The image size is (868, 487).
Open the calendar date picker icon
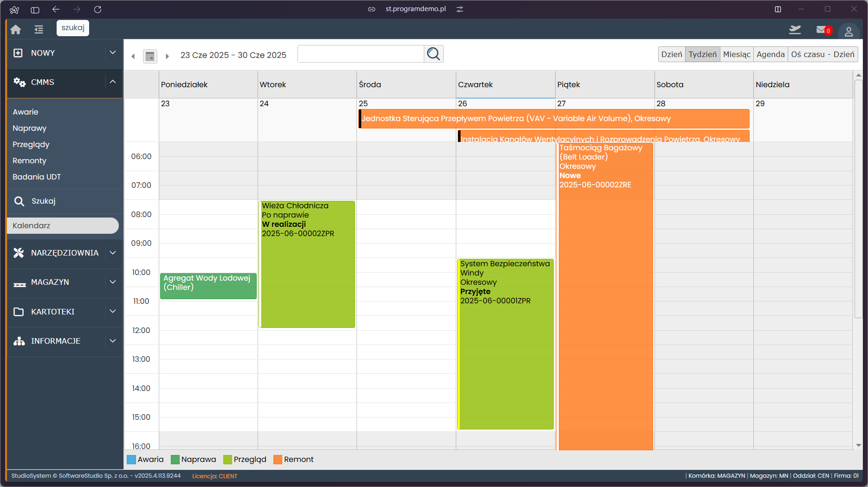tap(150, 56)
